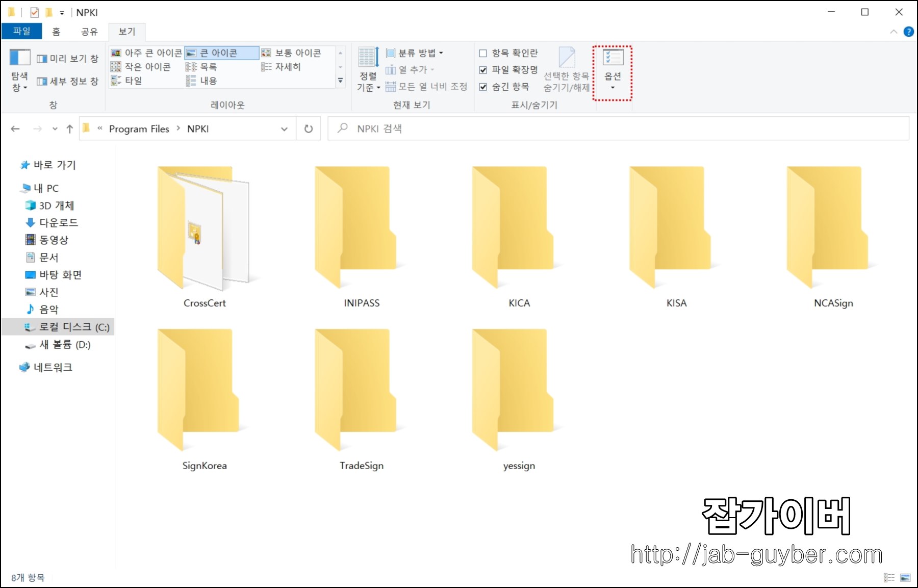This screenshot has width=918, height=588.
Task: Click Program Files in address bar
Action: click(x=139, y=129)
